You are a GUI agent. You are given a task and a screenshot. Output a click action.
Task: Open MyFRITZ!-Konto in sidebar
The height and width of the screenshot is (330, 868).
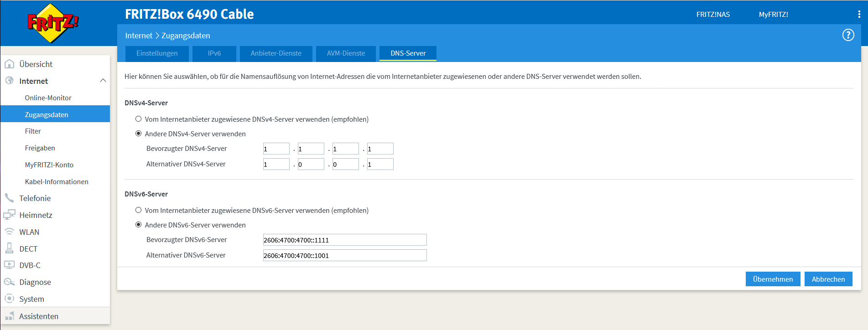[x=49, y=165]
